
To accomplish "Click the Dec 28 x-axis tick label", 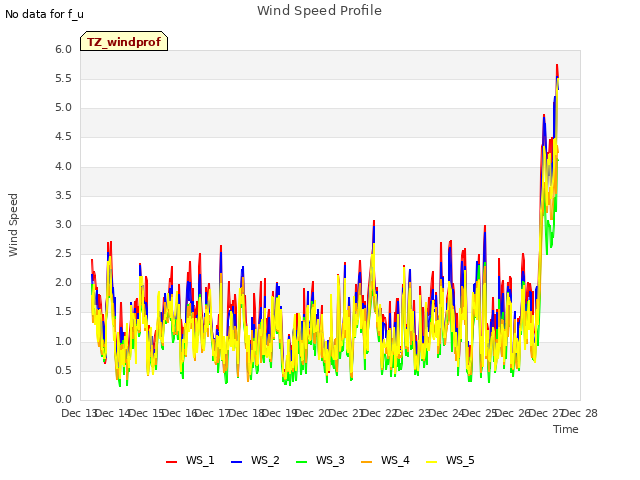I will tap(580, 413).
